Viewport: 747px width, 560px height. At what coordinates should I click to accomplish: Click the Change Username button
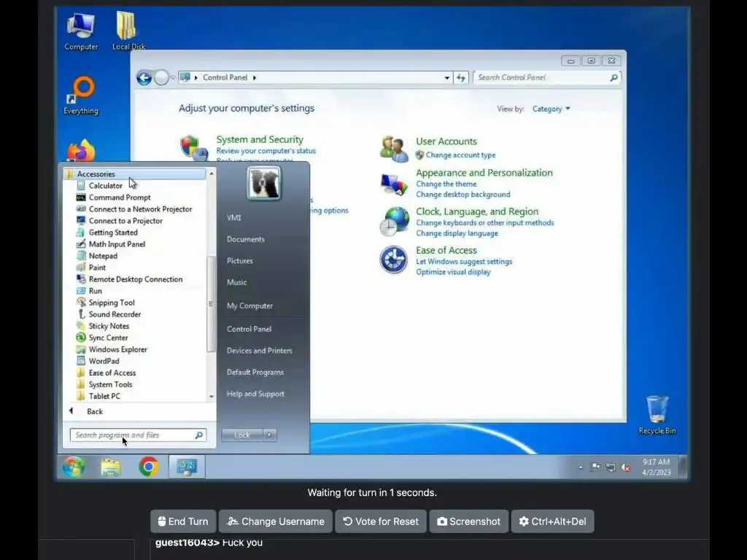[x=275, y=521]
